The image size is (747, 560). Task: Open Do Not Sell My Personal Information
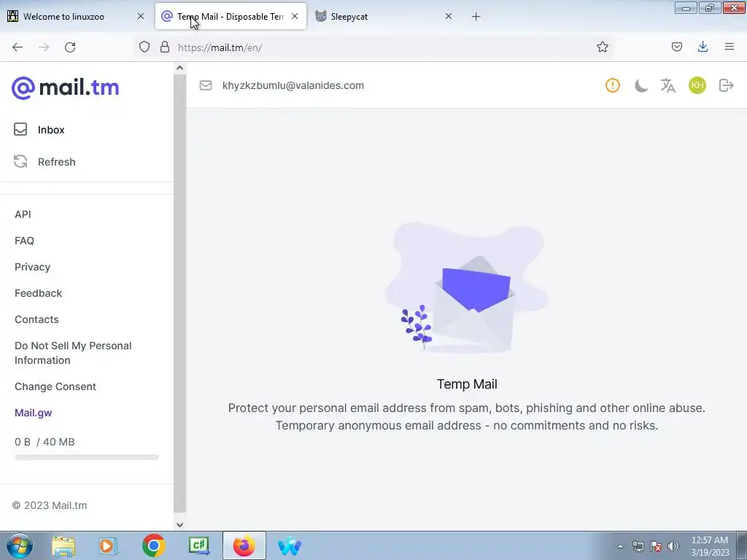73,353
